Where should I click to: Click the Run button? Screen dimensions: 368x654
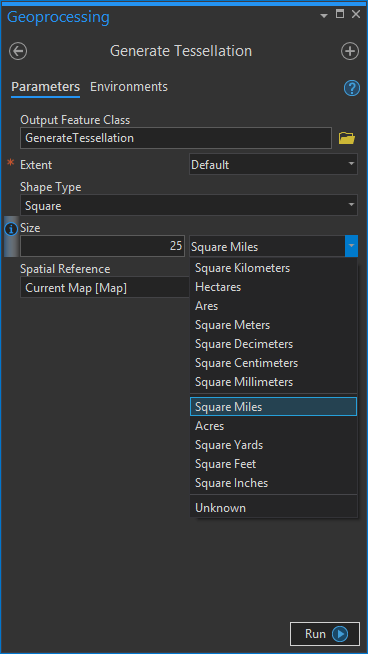click(325, 634)
